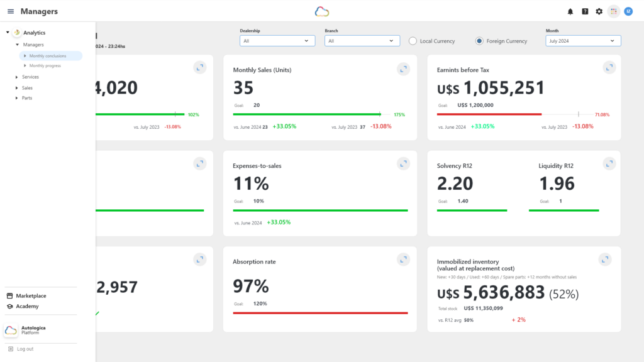The image size is (644, 362).
Task: Open the user profile avatar
Action: pyautogui.click(x=628, y=11)
